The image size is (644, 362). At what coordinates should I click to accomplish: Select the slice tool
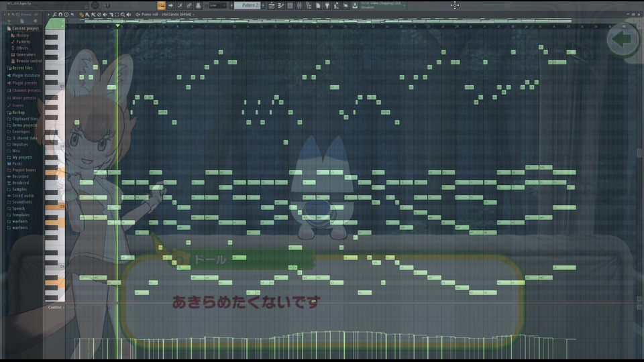click(x=111, y=14)
